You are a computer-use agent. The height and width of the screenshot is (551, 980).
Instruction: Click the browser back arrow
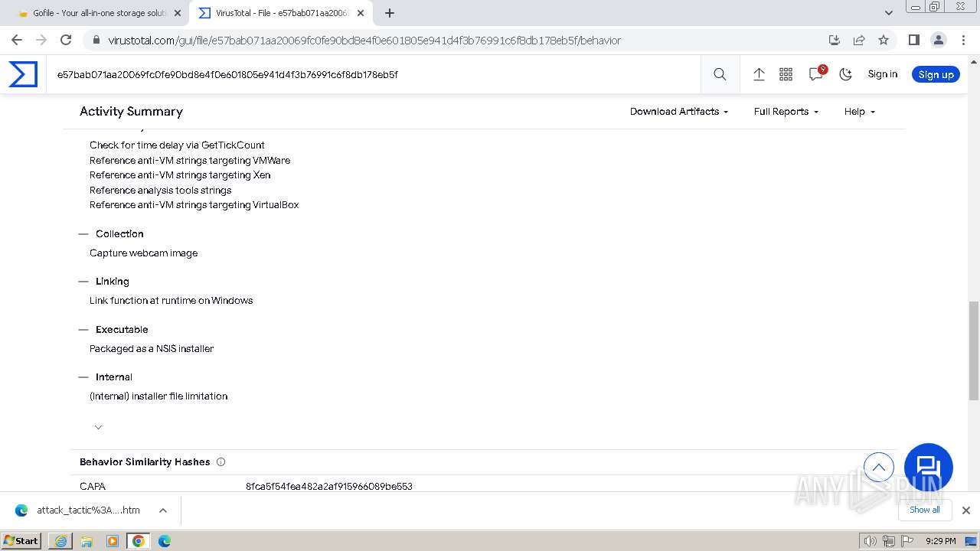click(x=17, y=40)
